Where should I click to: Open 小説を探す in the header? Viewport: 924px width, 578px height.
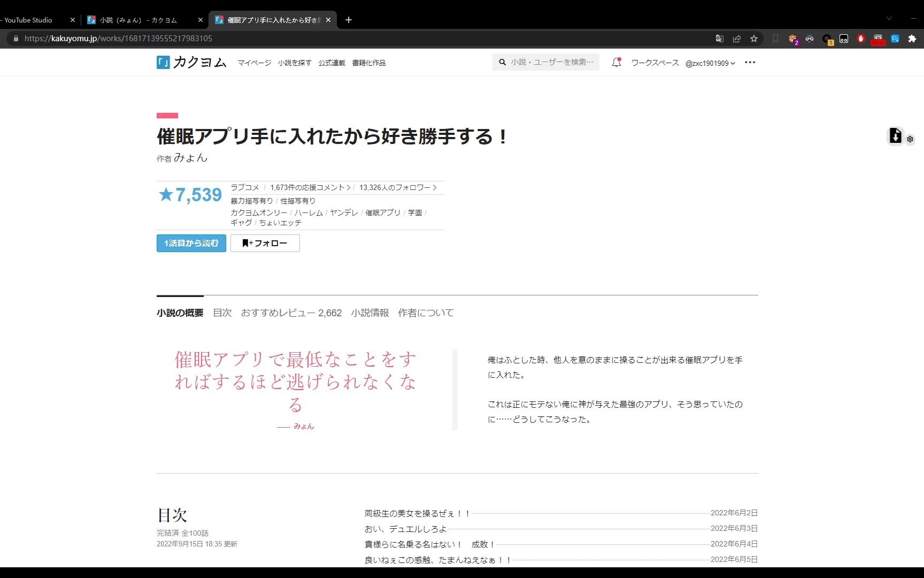(x=295, y=63)
